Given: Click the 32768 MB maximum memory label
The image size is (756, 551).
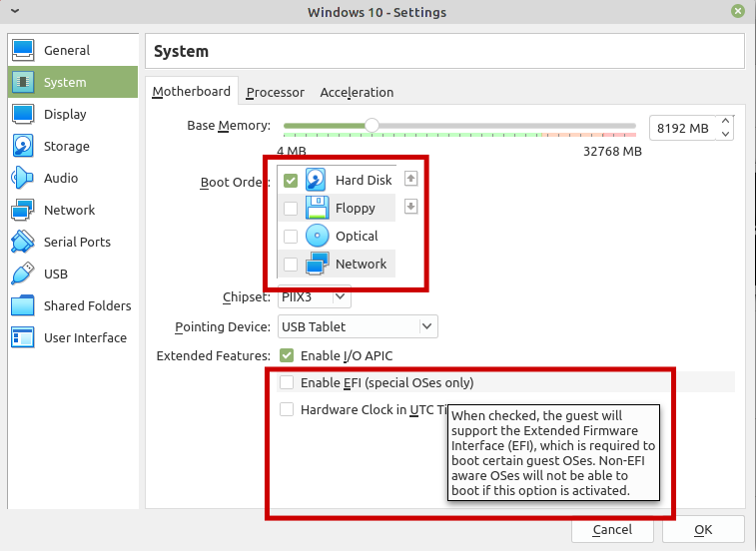Looking at the screenshot, I should tap(612, 152).
